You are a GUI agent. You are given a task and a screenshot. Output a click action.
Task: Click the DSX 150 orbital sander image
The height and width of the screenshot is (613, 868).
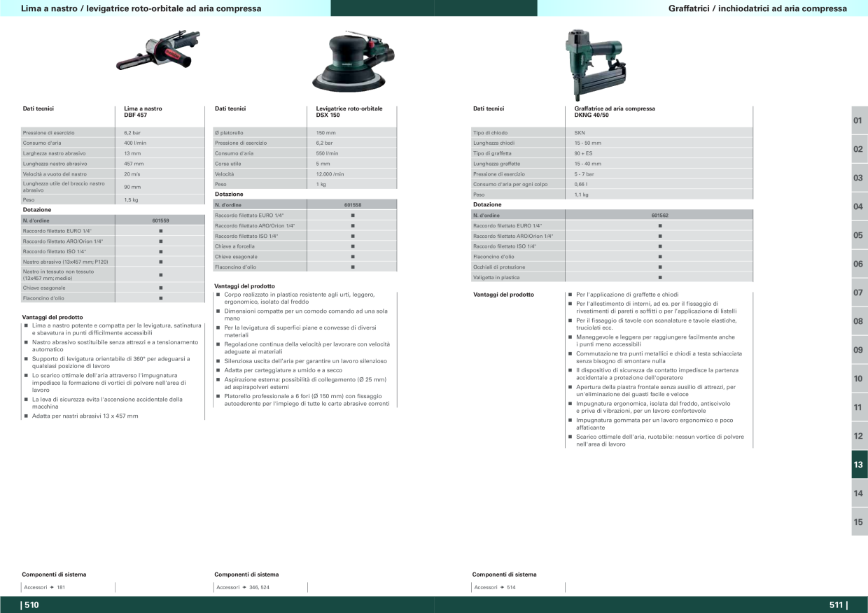(x=353, y=62)
